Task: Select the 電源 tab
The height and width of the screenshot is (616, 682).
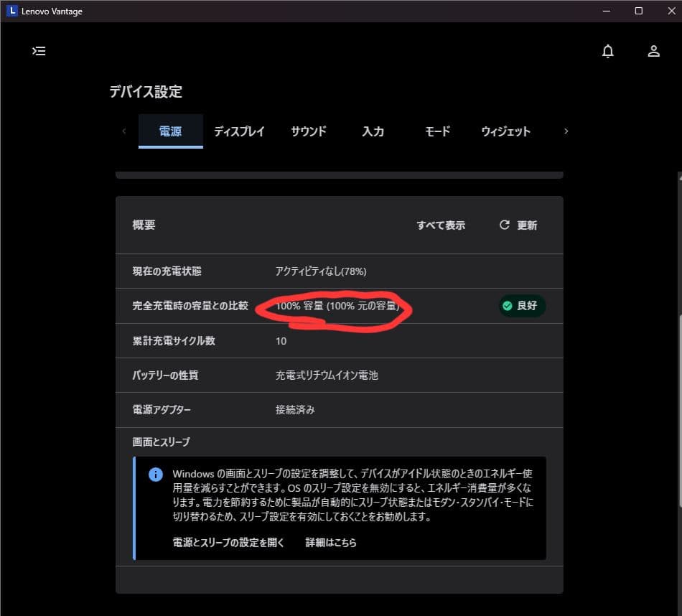Action: [170, 131]
